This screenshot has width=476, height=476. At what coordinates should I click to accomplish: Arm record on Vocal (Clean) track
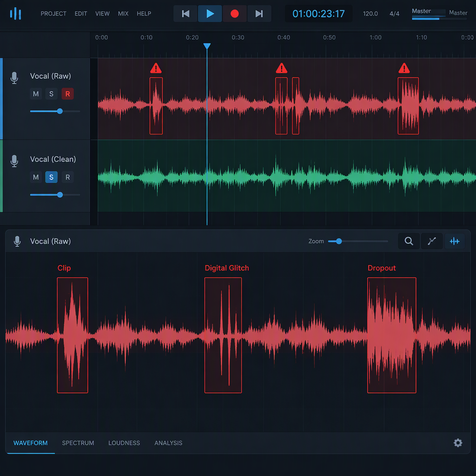click(x=68, y=177)
